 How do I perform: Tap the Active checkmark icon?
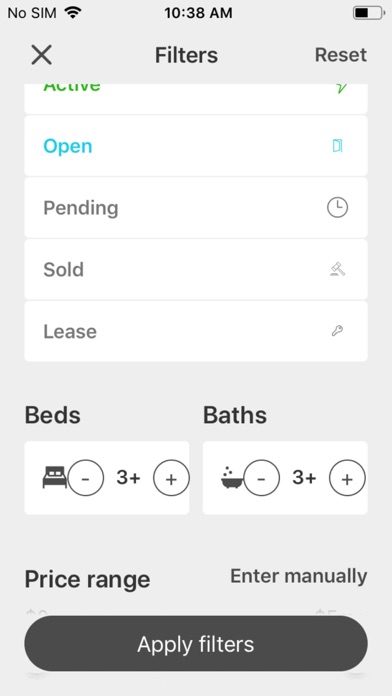pos(341,88)
